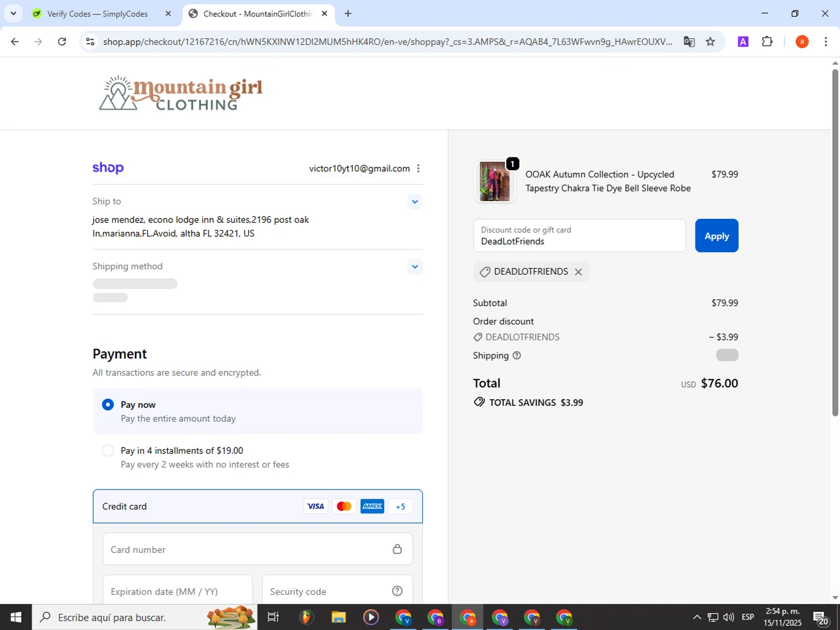
Task: Click the Discount code or gift card field
Action: (579, 236)
